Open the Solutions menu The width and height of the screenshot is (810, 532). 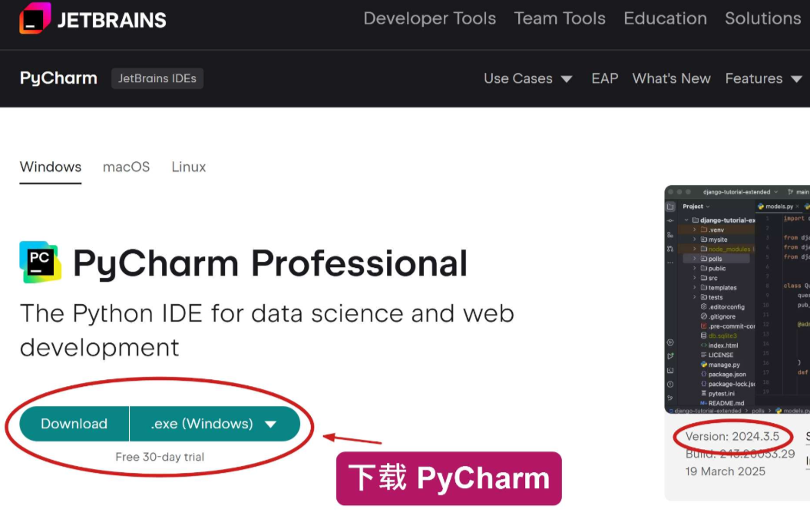coord(762,18)
